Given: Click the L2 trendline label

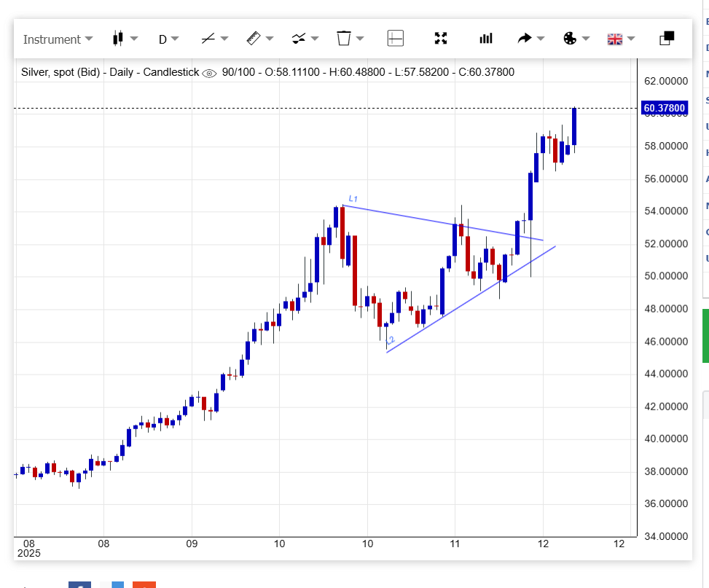Looking at the screenshot, I should 390,340.
